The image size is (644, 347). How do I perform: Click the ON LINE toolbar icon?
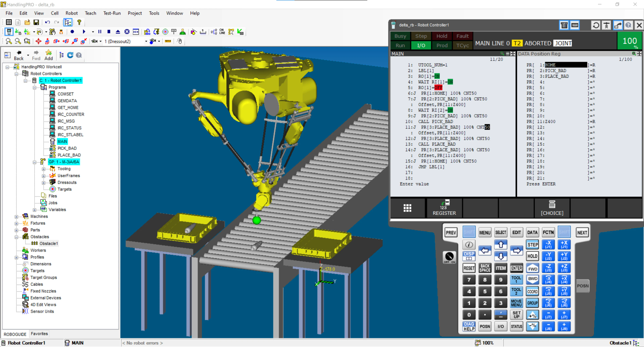click(x=222, y=32)
